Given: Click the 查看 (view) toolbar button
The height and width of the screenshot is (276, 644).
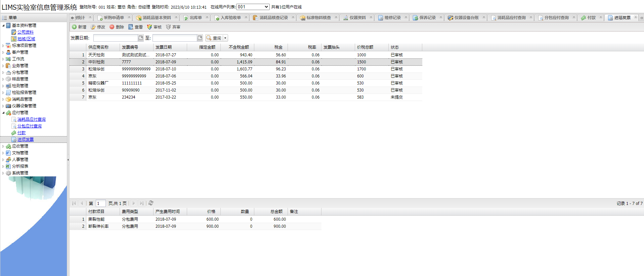Looking at the screenshot, I should (x=135, y=27).
